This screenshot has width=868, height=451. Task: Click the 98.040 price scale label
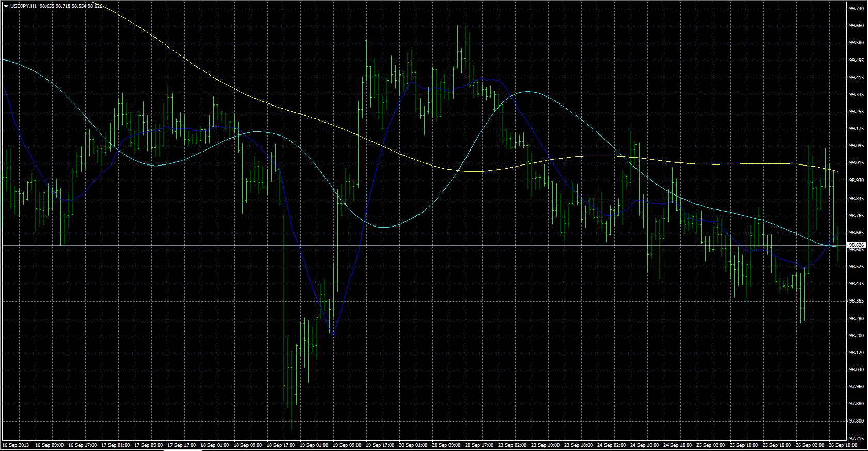pos(856,370)
